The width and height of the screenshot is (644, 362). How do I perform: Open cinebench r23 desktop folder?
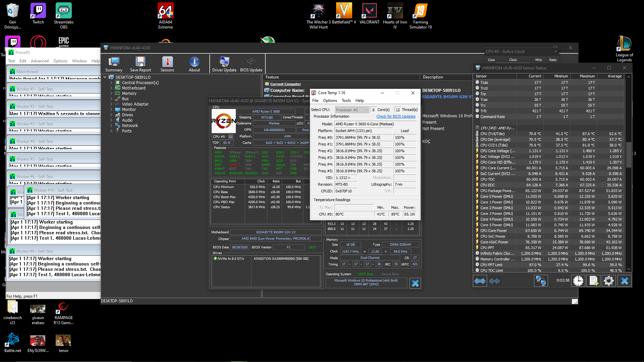pos(12,312)
